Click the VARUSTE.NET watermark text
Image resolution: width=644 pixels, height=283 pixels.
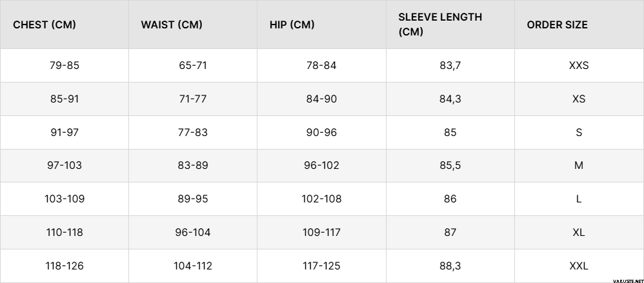[621, 279]
